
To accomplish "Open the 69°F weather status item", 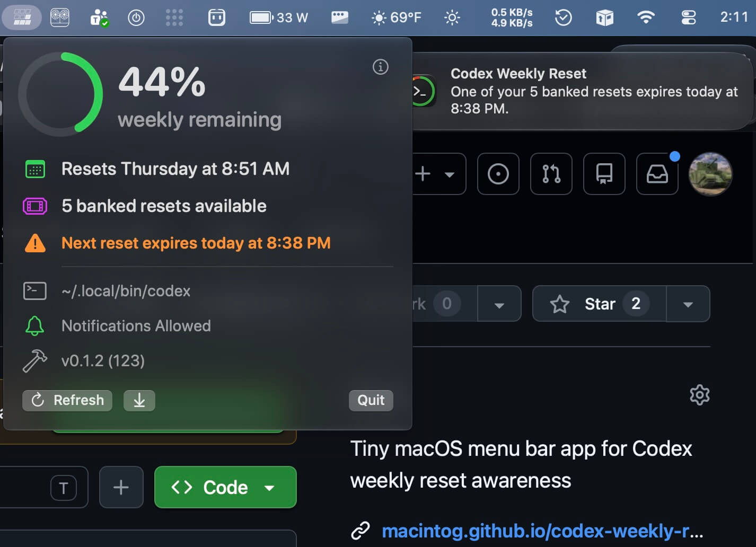I will pyautogui.click(x=397, y=17).
